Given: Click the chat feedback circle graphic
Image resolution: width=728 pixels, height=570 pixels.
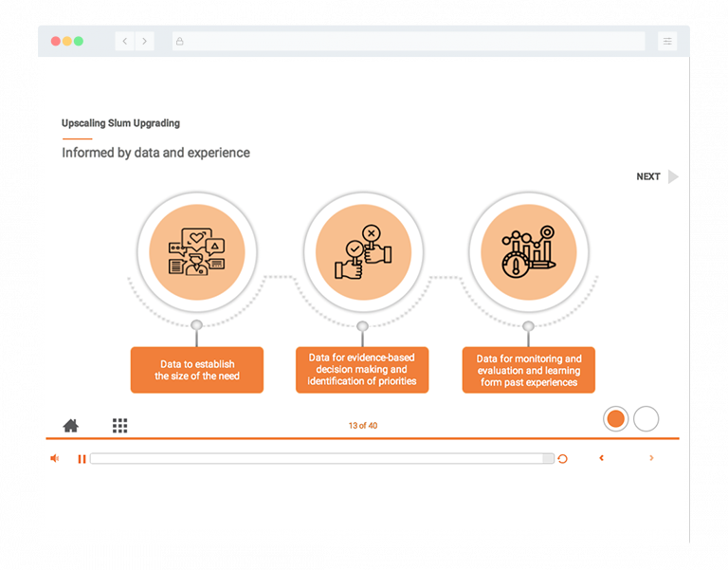Looking at the screenshot, I should [196, 253].
